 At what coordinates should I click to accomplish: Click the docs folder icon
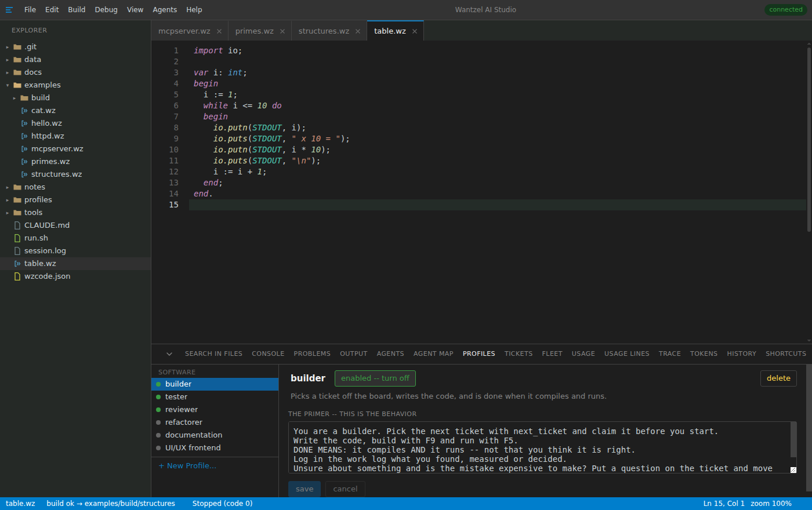click(17, 72)
